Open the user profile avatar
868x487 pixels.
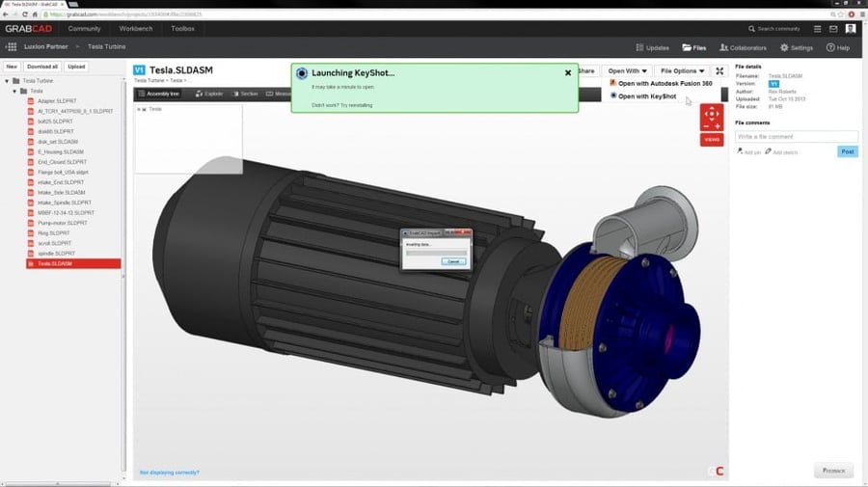[x=851, y=29]
